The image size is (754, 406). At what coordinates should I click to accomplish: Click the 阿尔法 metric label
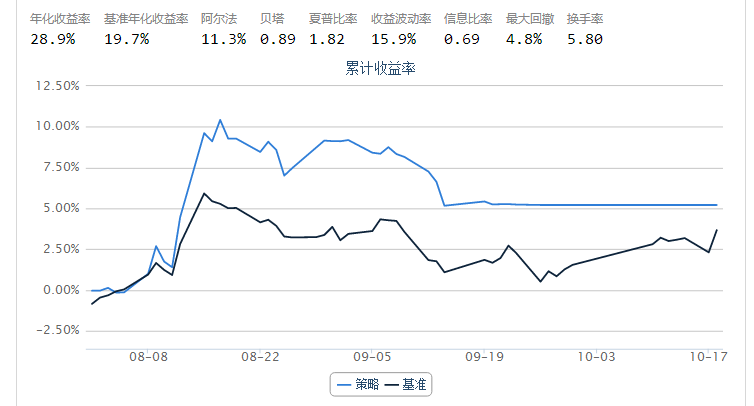(219, 19)
